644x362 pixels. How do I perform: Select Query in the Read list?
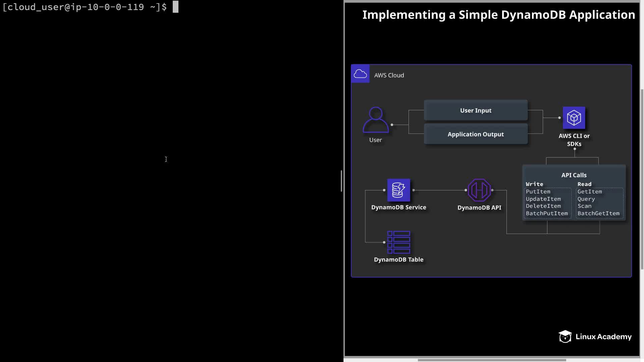(x=586, y=199)
